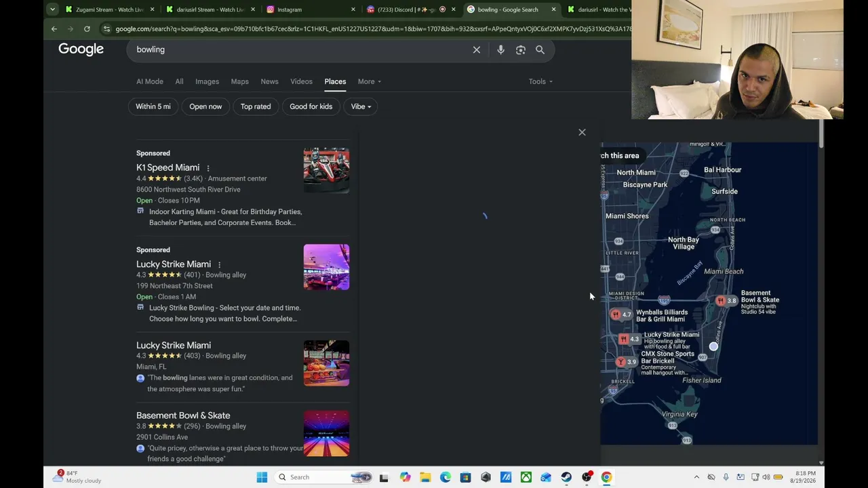Open the Windows Start menu
This screenshot has width=868, height=488.
pos(262,477)
